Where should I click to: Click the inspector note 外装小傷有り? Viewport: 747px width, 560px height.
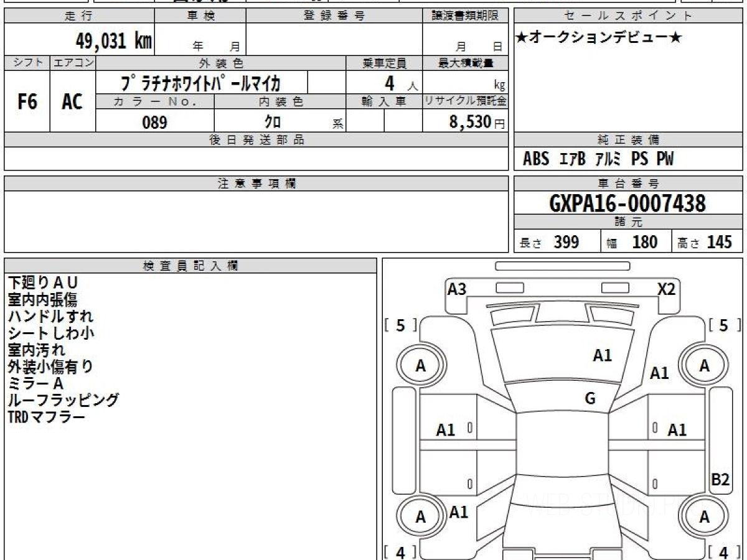[51, 366]
